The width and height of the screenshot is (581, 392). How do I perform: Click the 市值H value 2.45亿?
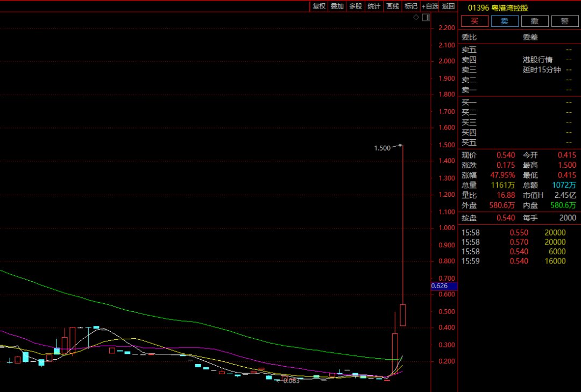point(565,195)
